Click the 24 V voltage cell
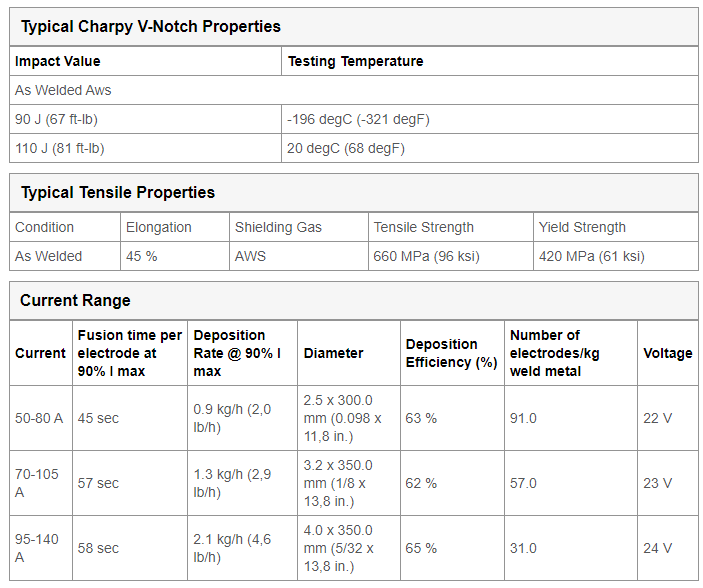The height and width of the screenshot is (588, 703). (668, 548)
